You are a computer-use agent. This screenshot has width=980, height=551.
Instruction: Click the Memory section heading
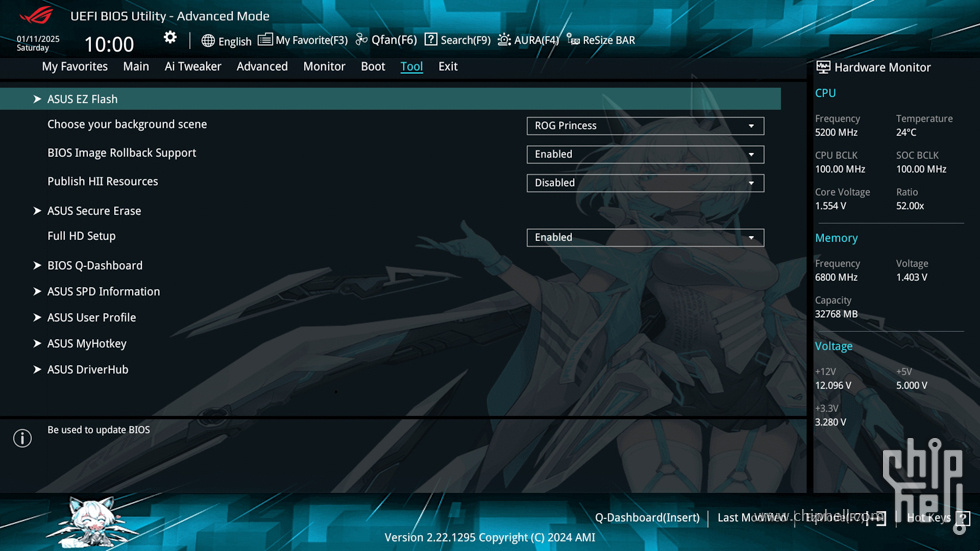coord(836,238)
